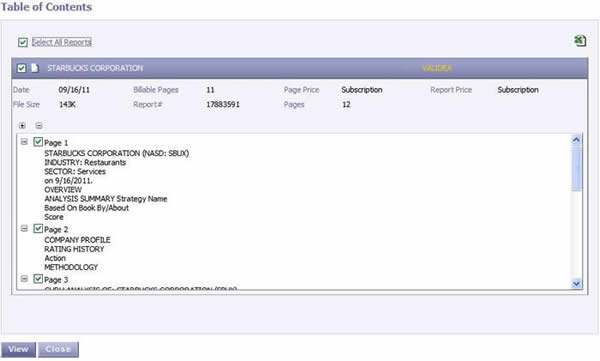The image size is (600, 361).
Task: Select the Page 2 label
Action: click(56, 230)
